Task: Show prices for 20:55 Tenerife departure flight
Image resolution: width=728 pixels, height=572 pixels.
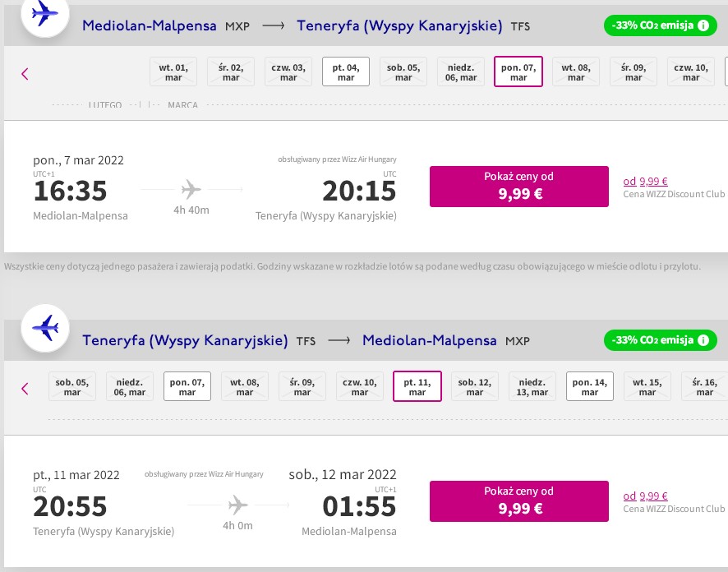Action: [518, 501]
